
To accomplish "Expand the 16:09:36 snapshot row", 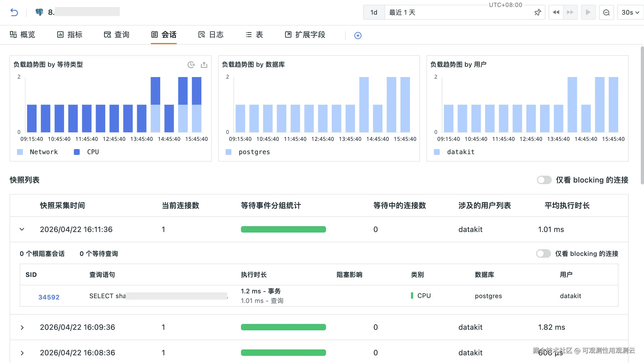I will point(22,327).
